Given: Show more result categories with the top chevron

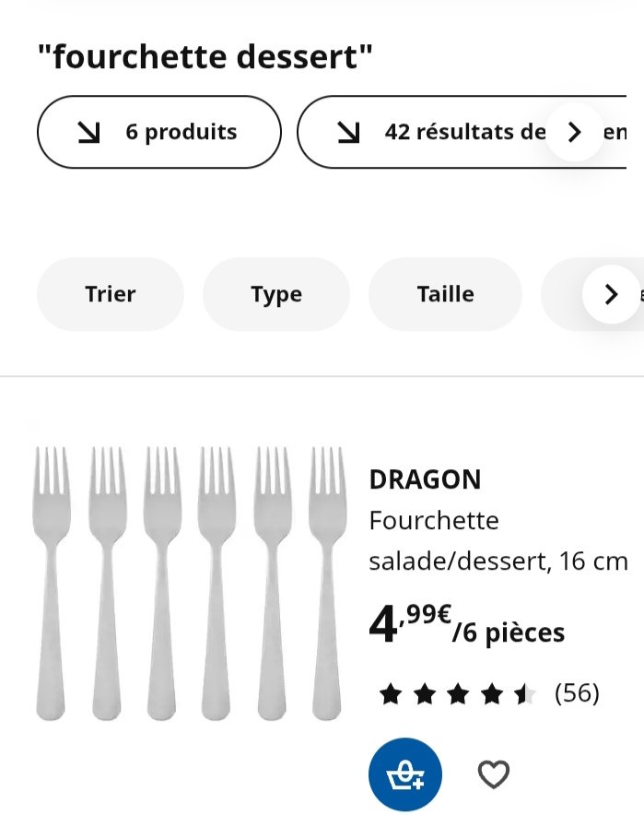Looking at the screenshot, I should click(574, 132).
